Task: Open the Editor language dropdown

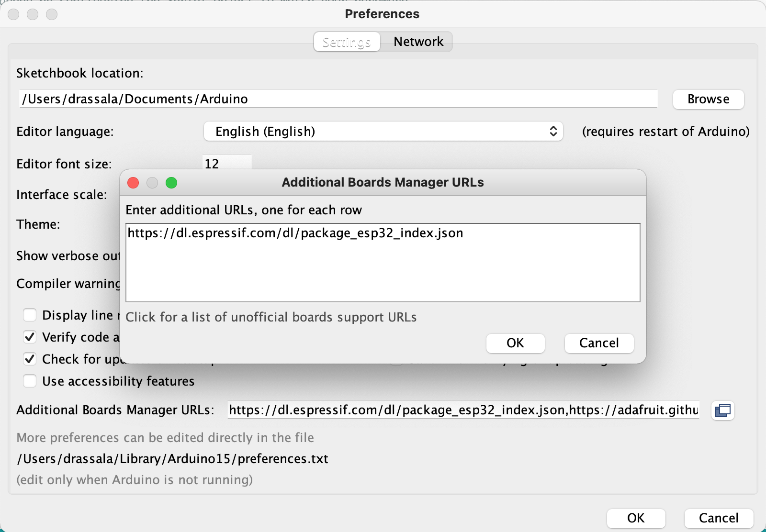Action: (383, 131)
